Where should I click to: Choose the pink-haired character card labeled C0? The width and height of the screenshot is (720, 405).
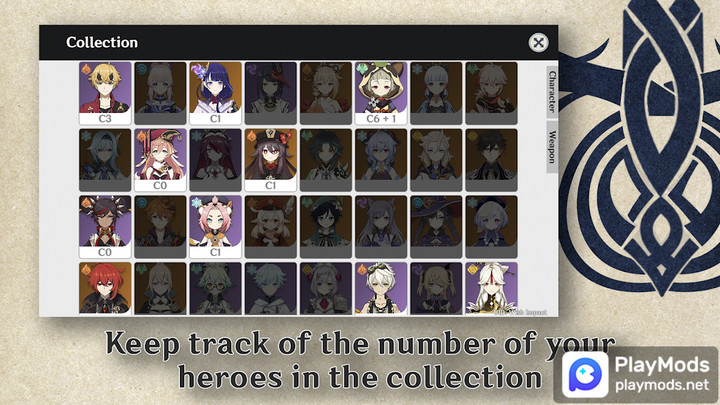point(160,160)
